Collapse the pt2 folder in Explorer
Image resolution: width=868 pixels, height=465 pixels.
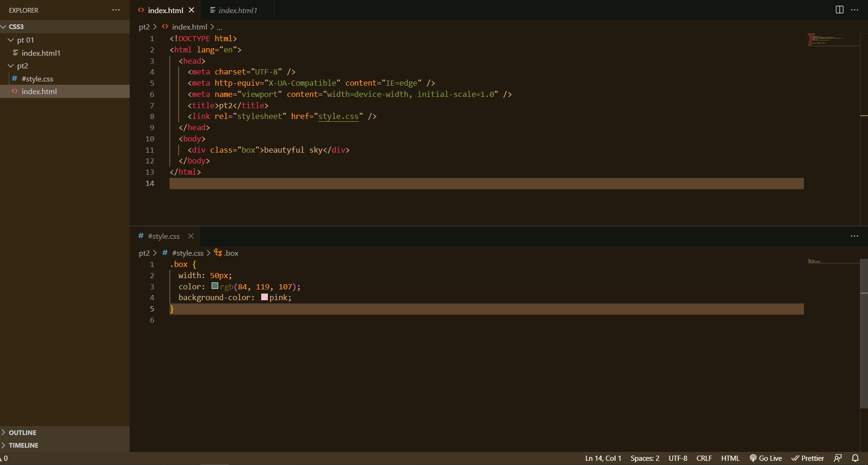click(65, 66)
